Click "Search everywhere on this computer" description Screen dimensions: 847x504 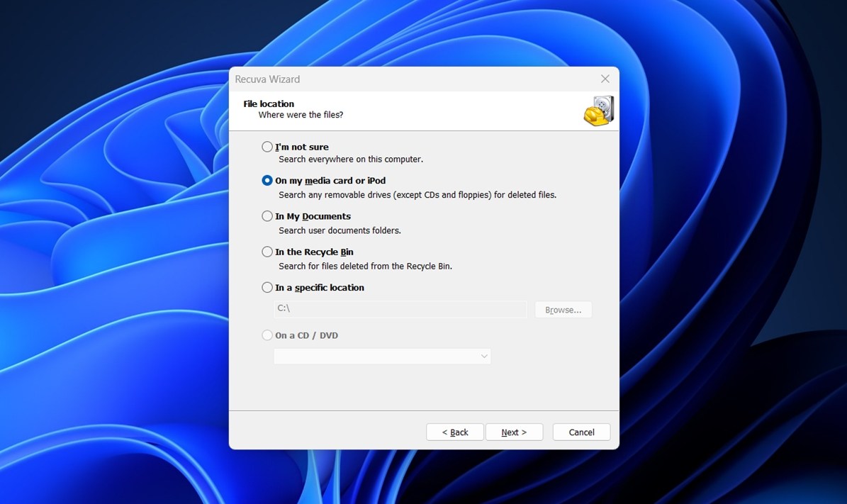point(350,159)
